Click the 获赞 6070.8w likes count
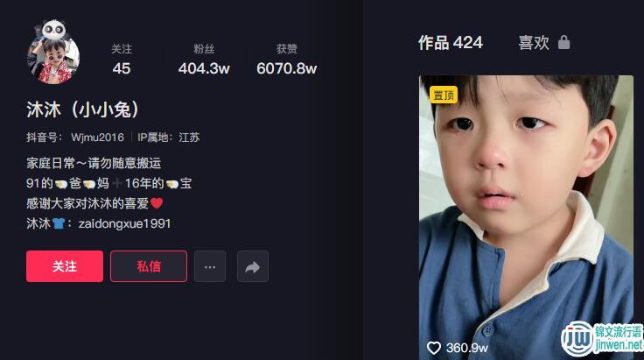The height and width of the screenshot is (360, 644). 287,60
